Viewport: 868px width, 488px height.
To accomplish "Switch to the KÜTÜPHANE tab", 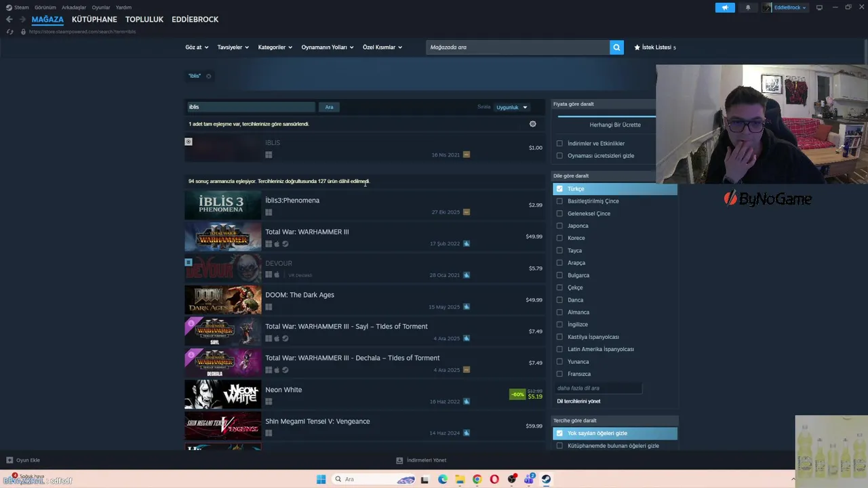I will (94, 20).
